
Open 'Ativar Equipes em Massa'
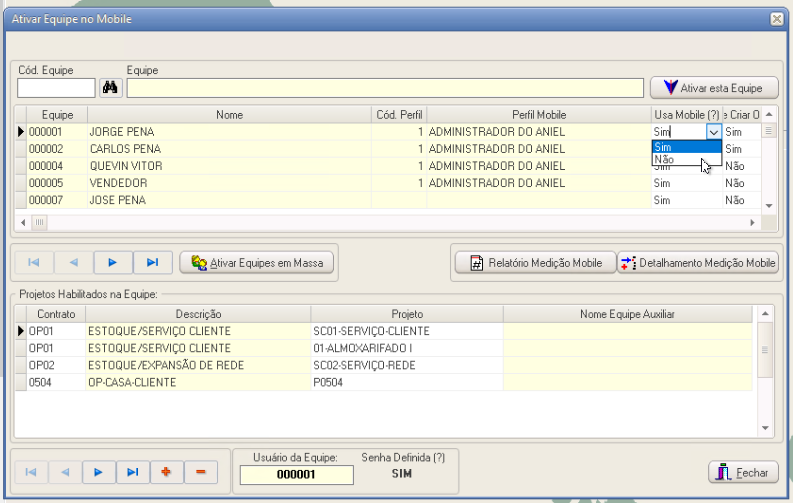coord(256,262)
